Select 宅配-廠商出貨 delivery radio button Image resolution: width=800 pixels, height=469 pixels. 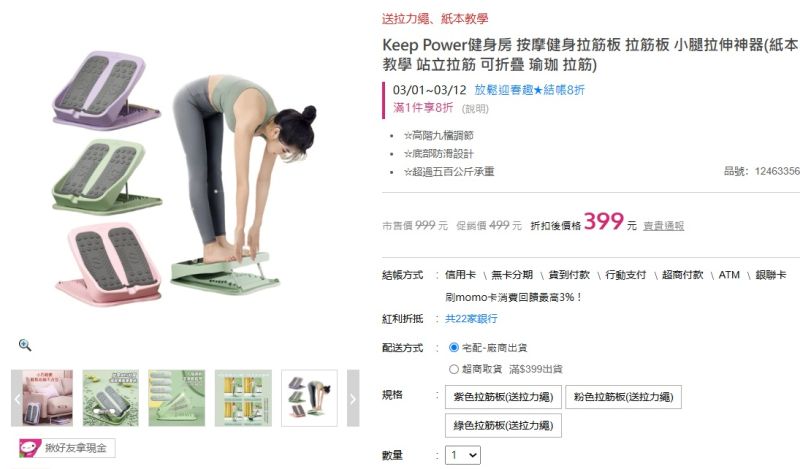point(454,348)
